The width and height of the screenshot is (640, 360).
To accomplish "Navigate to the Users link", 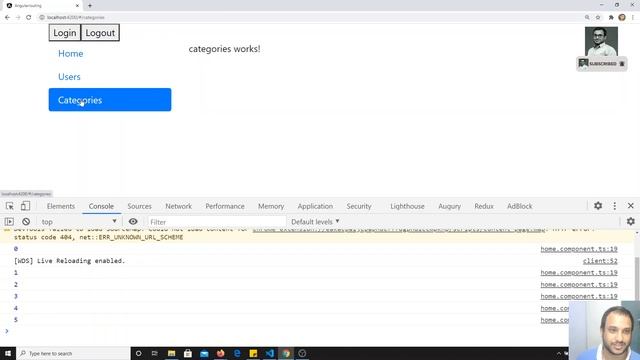I will tap(69, 77).
